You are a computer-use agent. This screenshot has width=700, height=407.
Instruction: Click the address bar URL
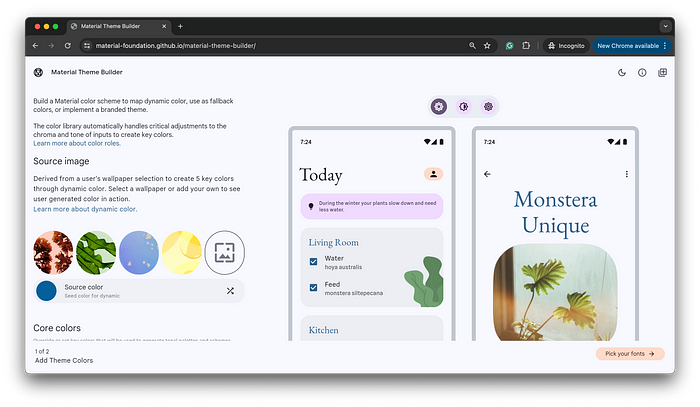click(x=175, y=46)
